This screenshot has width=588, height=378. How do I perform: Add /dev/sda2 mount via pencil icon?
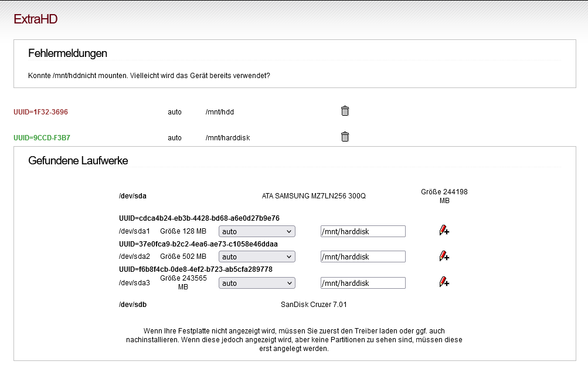coord(444,256)
